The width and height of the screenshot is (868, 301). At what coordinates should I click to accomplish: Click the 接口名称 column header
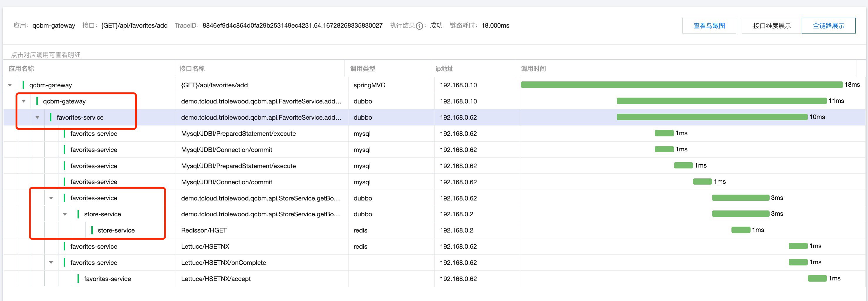click(192, 68)
